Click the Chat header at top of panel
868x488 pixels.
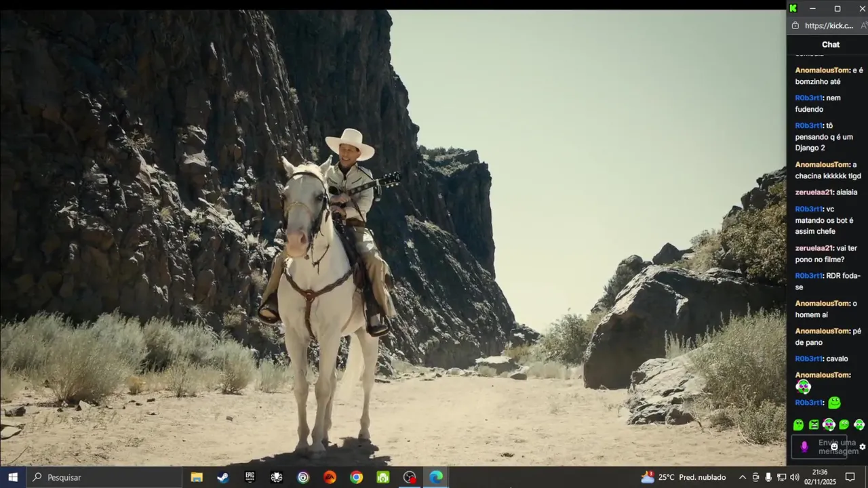[x=831, y=45]
